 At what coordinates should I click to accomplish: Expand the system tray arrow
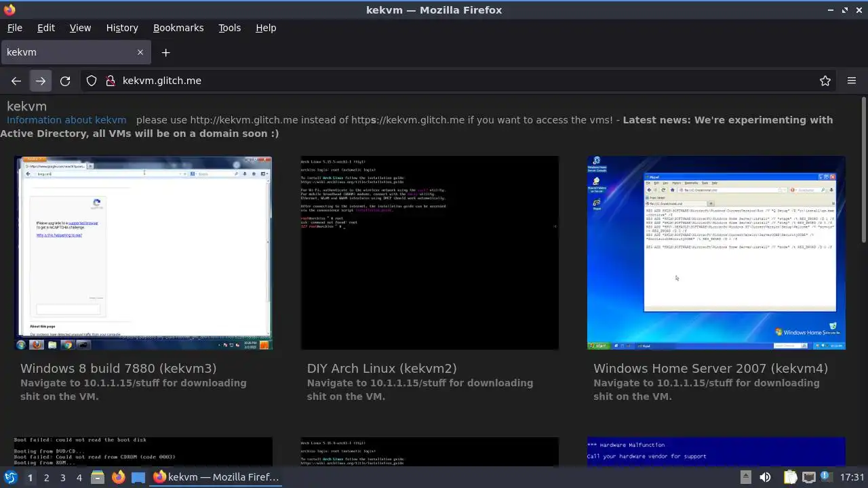pyautogui.click(x=745, y=477)
